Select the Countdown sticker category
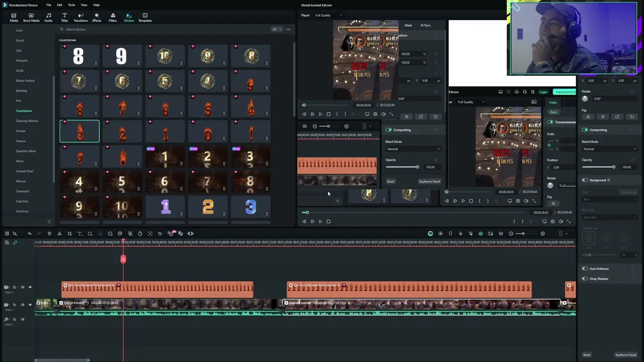 point(24,111)
